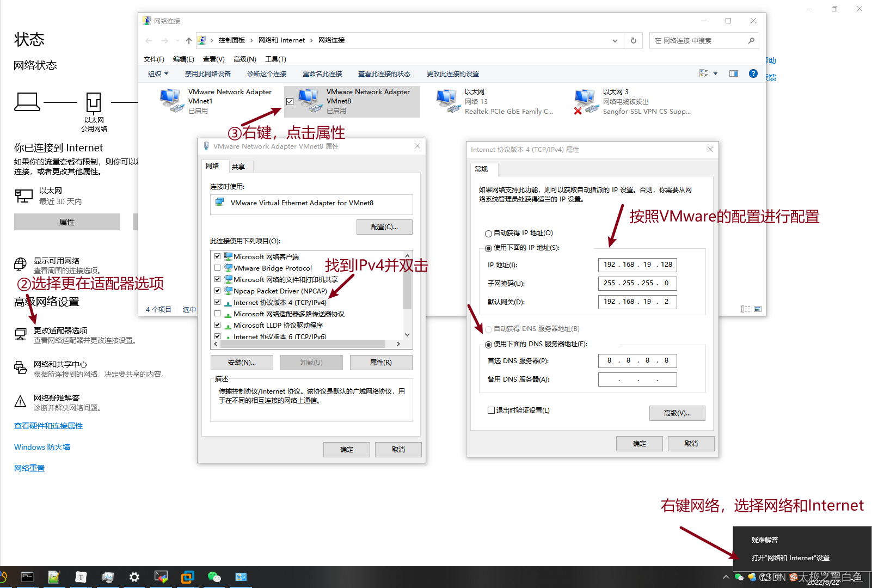Image resolution: width=872 pixels, height=588 pixels.
Task: Open the help question mark icon
Action: click(753, 73)
